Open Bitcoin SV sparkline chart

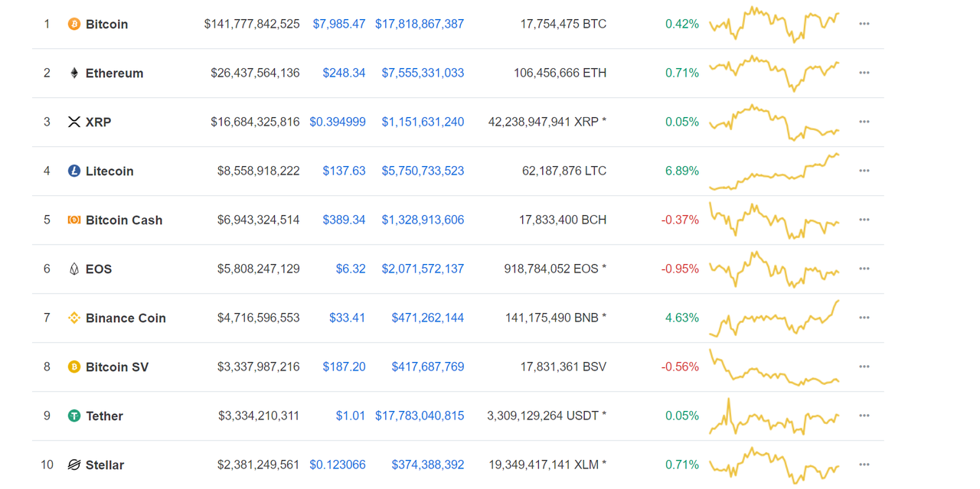(774, 367)
